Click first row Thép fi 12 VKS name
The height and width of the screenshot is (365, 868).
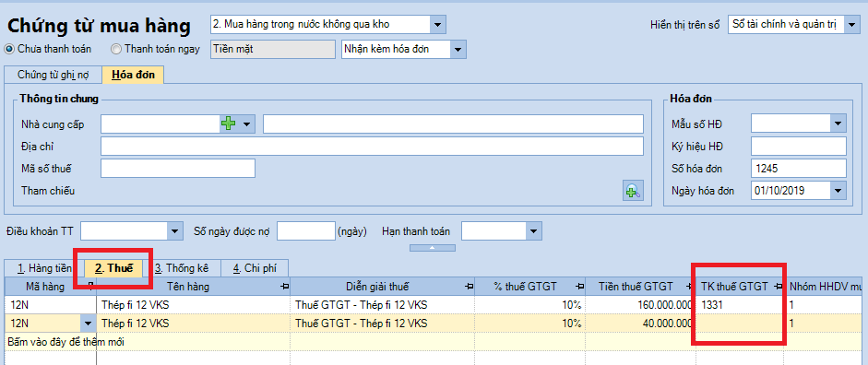(193, 305)
